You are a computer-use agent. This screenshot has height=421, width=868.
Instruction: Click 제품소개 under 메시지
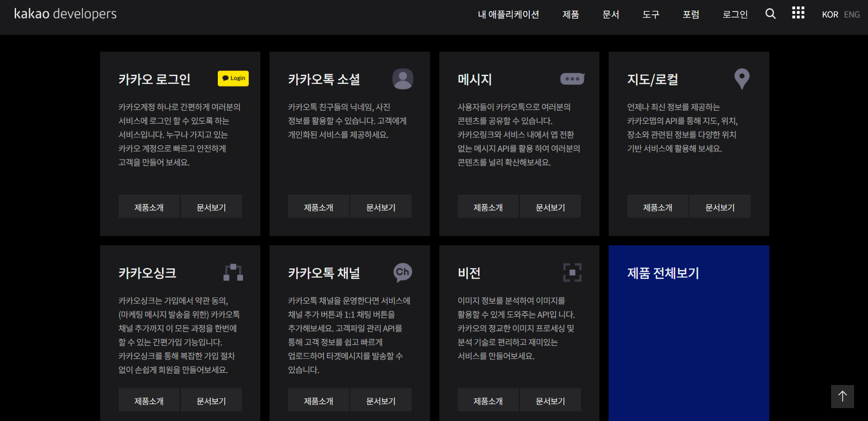tap(488, 206)
